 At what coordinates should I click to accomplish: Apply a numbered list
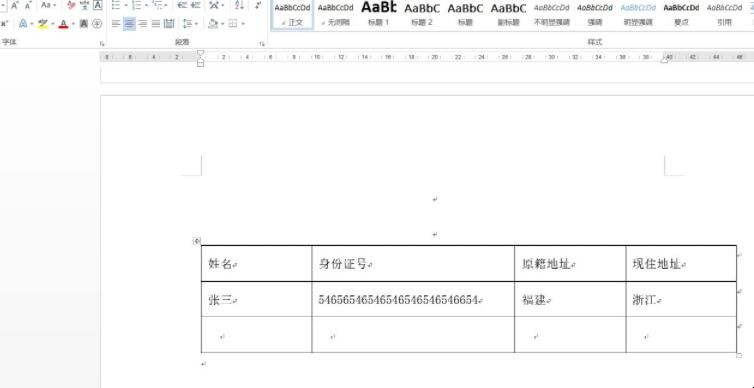[137, 6]
